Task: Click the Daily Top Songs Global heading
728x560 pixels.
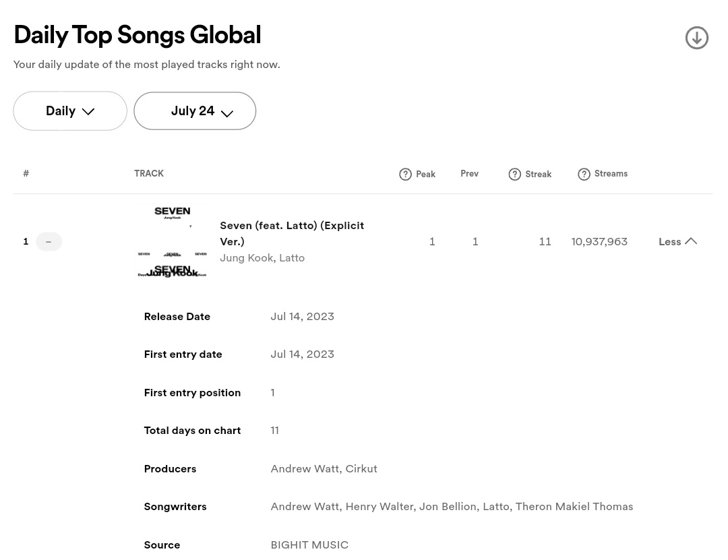Action: pyautogui.click(x=137, y=35)
